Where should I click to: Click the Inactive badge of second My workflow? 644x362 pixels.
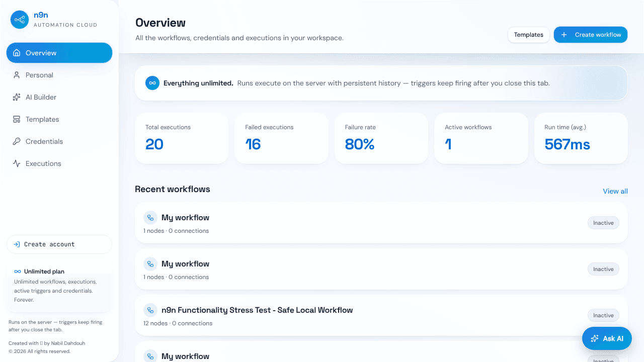pos(603,269)
